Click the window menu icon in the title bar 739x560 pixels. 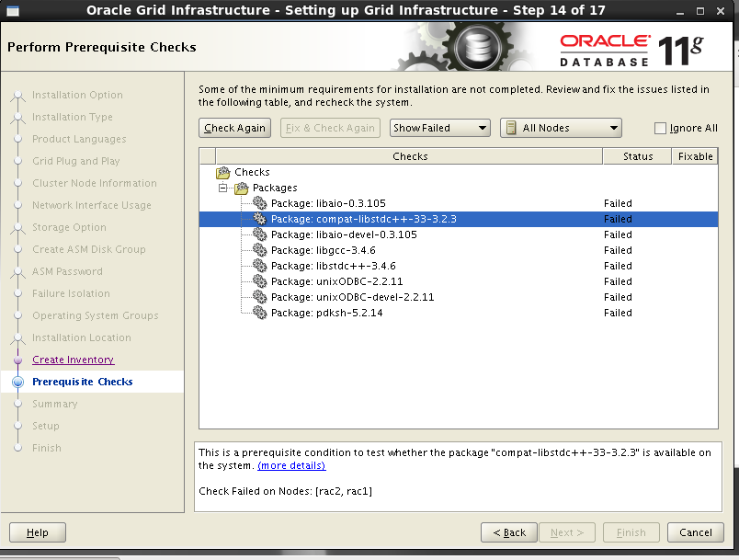13,10
